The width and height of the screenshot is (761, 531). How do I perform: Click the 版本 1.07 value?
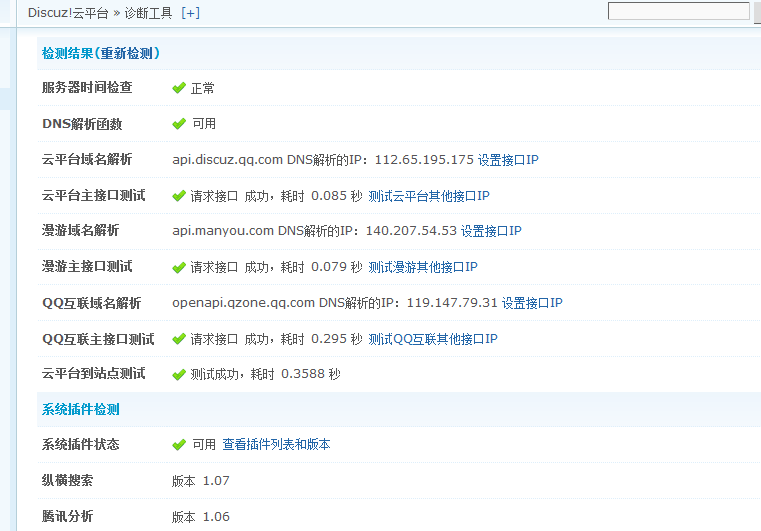pyautogui.click(x=200, y=481)
